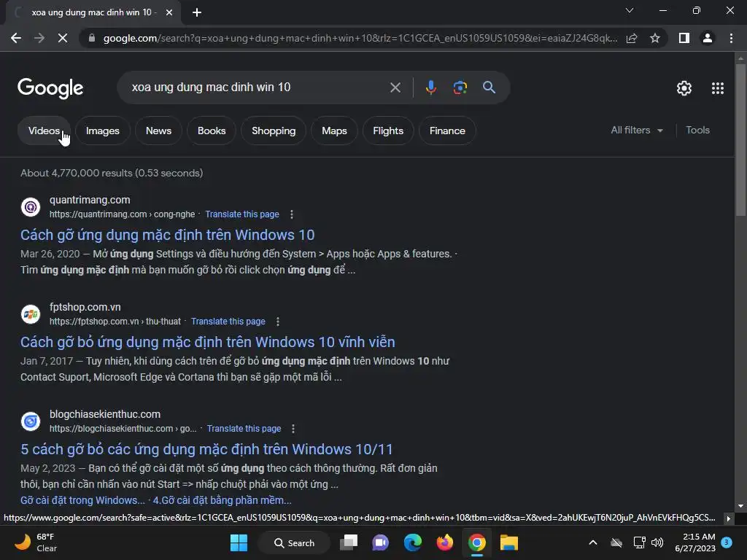Open Google apps grid
Image resolution: width=747 pixels, height=560 pixels.
click(718, 88)
